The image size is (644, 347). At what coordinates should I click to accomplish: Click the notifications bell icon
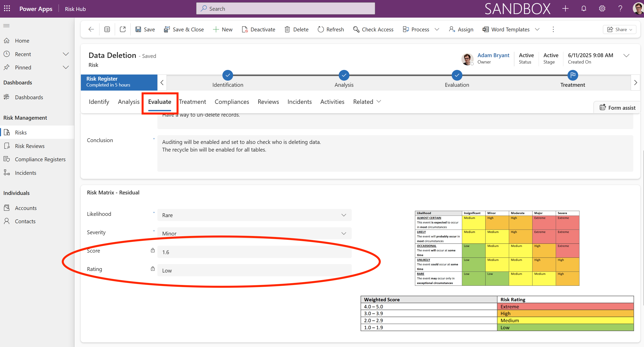[x=584, y=9]
